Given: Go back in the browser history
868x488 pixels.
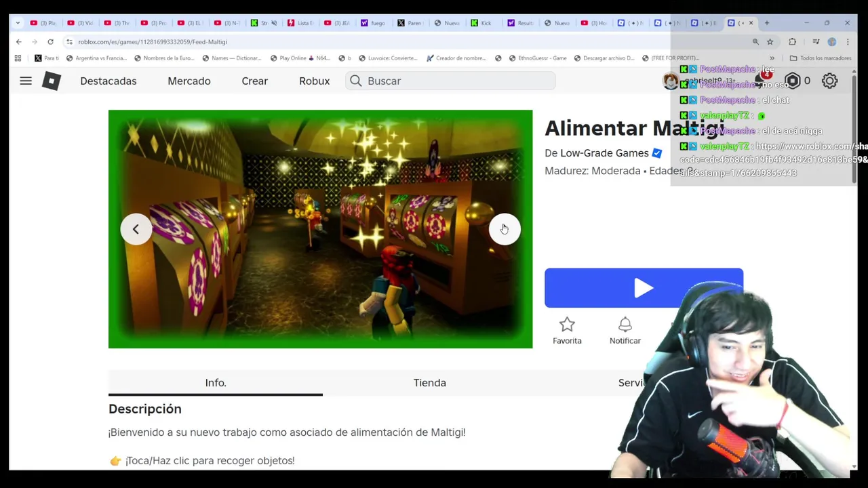Looking at the screenshot, I should (19, 41).
